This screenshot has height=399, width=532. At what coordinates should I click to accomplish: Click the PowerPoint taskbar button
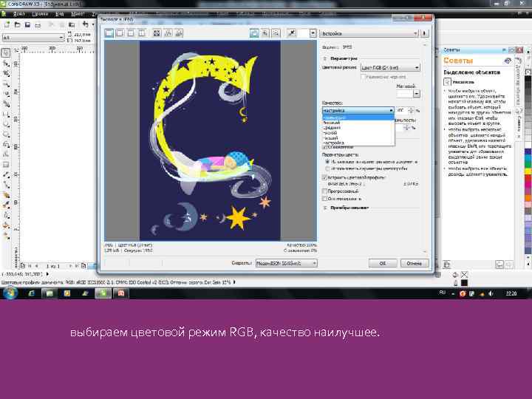120,293
